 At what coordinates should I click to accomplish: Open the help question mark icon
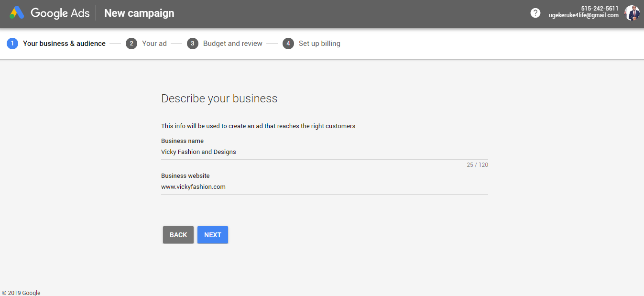[x=535, y=13]
